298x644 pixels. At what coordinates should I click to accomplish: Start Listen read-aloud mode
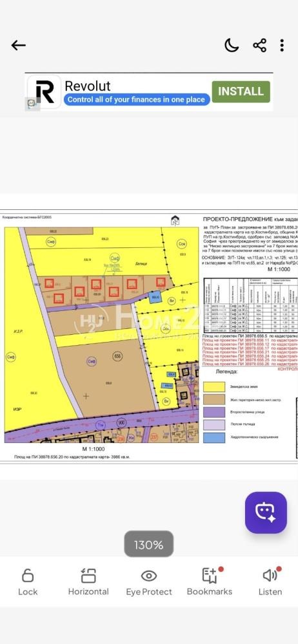click(x=270, y=582)
